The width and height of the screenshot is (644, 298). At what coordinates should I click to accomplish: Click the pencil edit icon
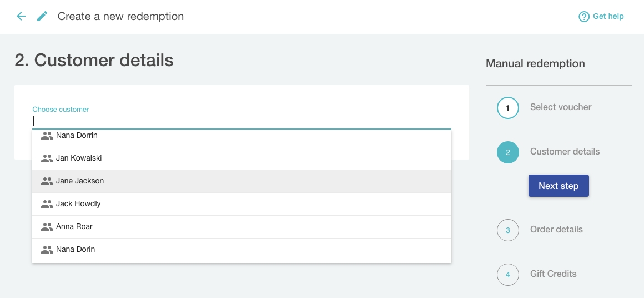pos(42,16)
